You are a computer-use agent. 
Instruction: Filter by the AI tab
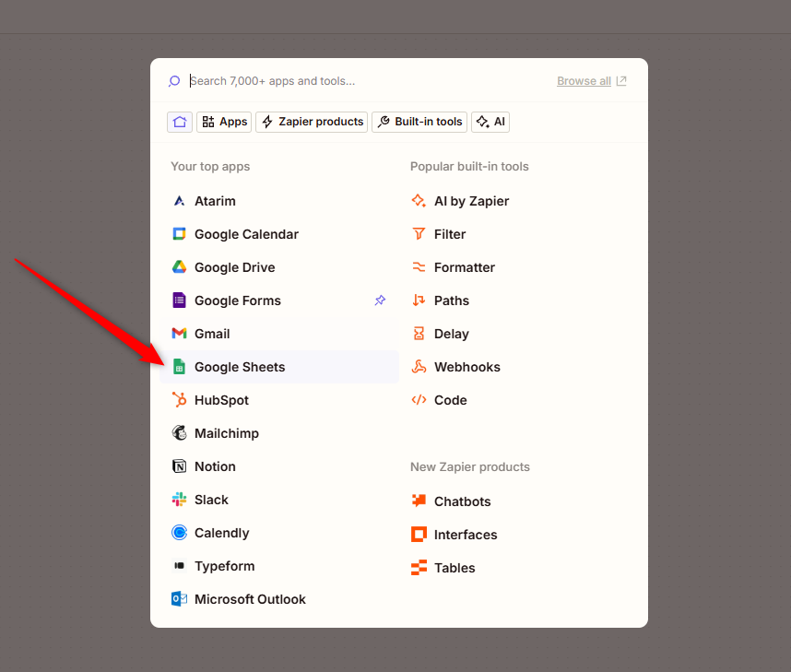pos(490,122)
